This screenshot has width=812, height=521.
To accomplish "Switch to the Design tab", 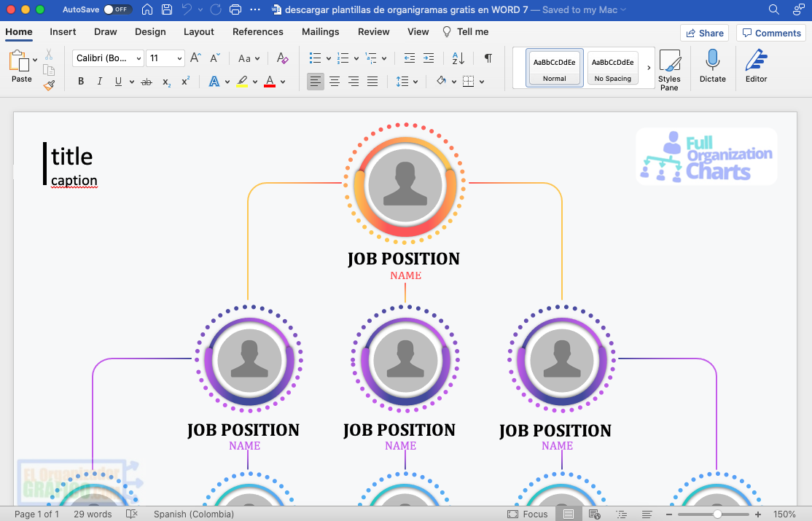I will click(150, 31).
